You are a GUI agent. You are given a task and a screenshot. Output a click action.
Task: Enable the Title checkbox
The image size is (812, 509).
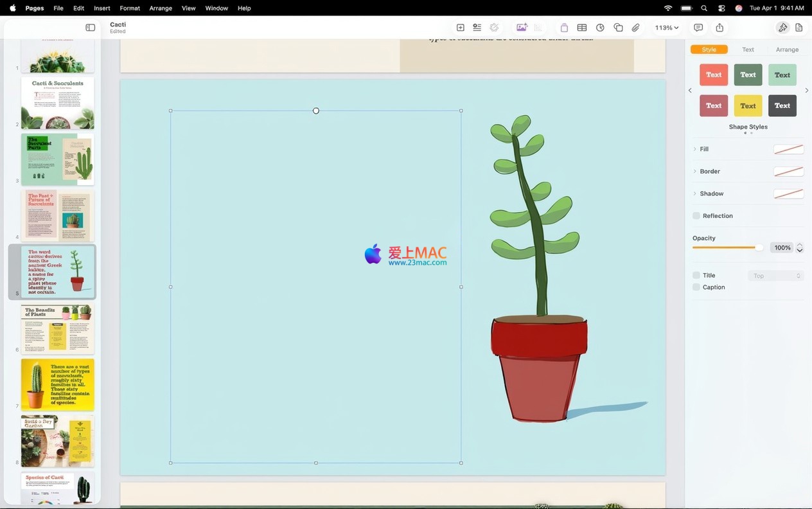(x=696, y=275)
